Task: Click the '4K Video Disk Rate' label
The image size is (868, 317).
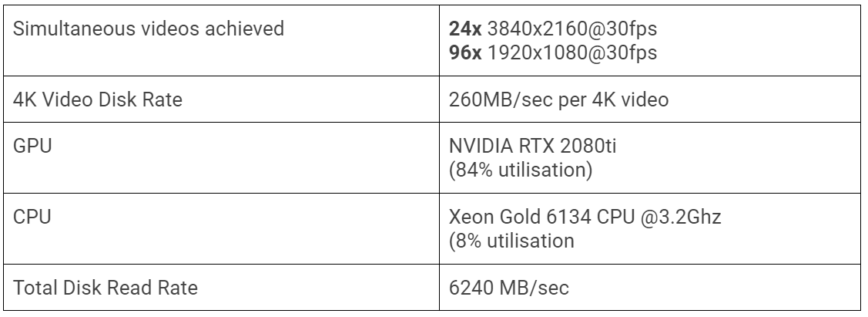Action: pos(97,99)
